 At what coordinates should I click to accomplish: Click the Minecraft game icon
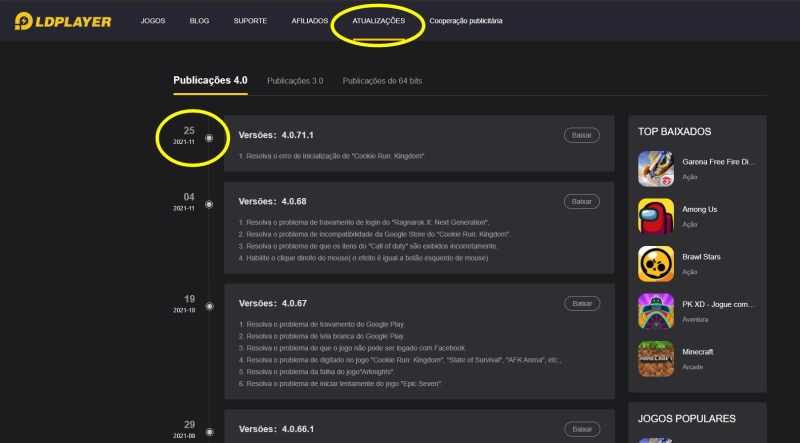(656, 360)
